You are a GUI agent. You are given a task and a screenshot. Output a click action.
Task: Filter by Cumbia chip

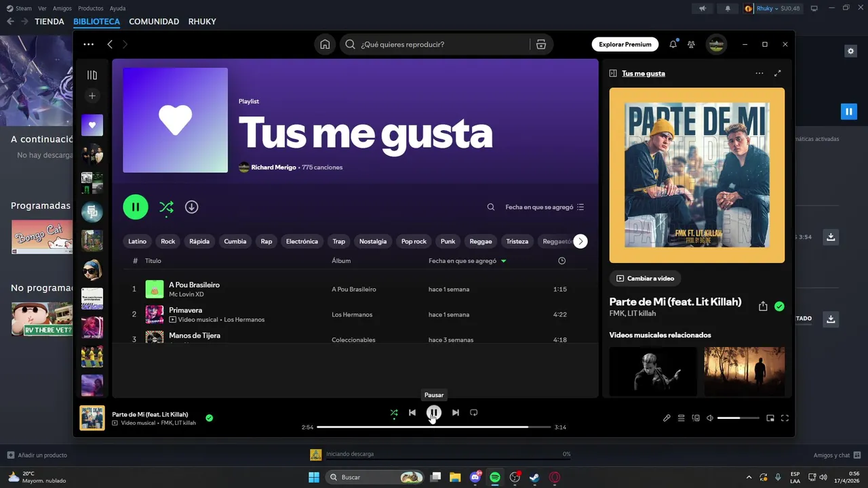235,241
